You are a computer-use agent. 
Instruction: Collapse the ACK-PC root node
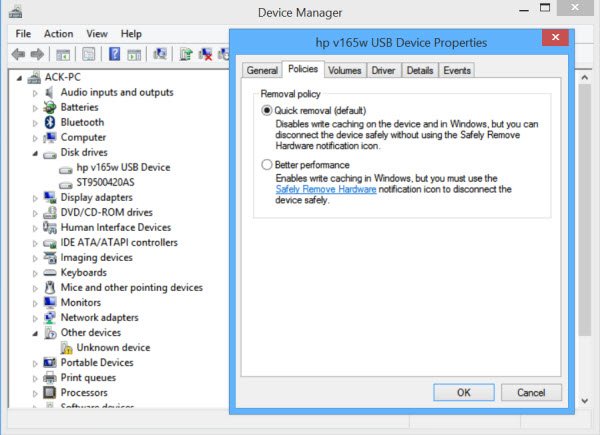(x=19, y=78)
